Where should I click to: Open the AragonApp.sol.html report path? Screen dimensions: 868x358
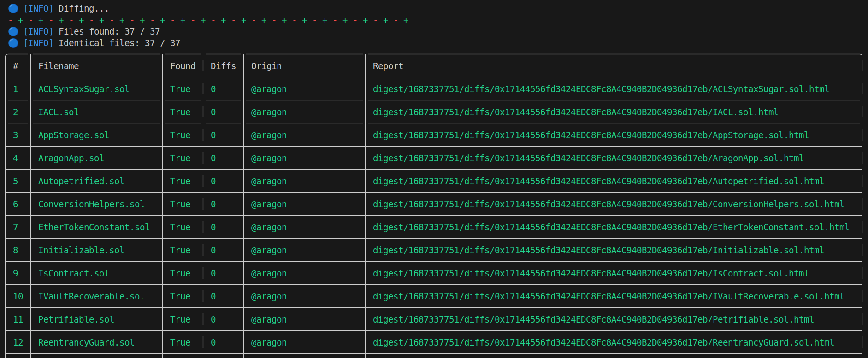[x=588, y=158]
